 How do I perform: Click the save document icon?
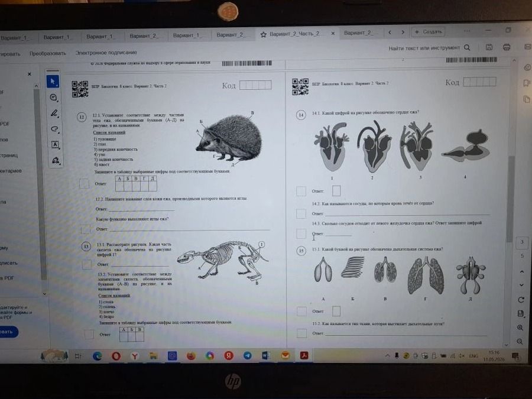489,47
